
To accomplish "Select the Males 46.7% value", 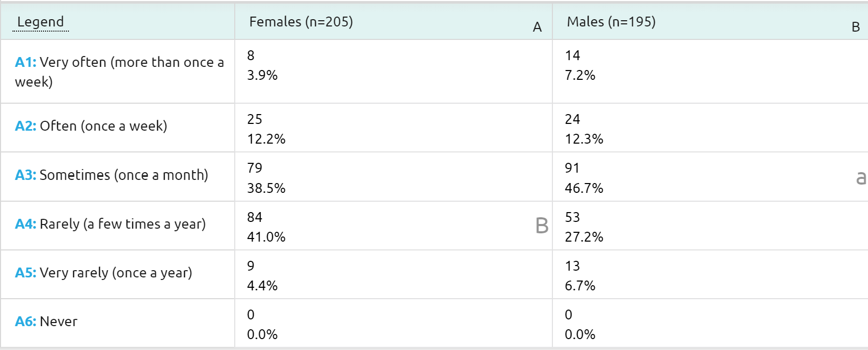I will click(584, 188).
